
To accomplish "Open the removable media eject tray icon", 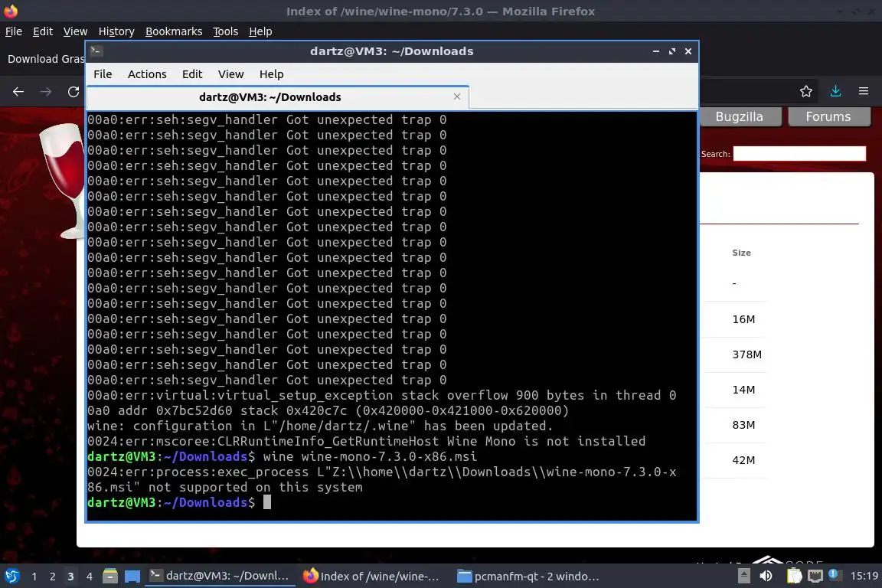I will [x=743, y=576].
